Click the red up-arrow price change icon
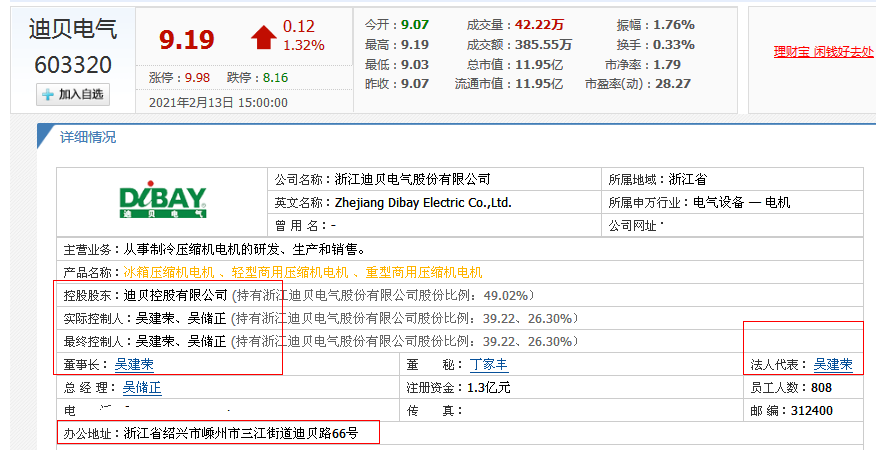This screenshot has height=450, width=876. pos(264,38)
